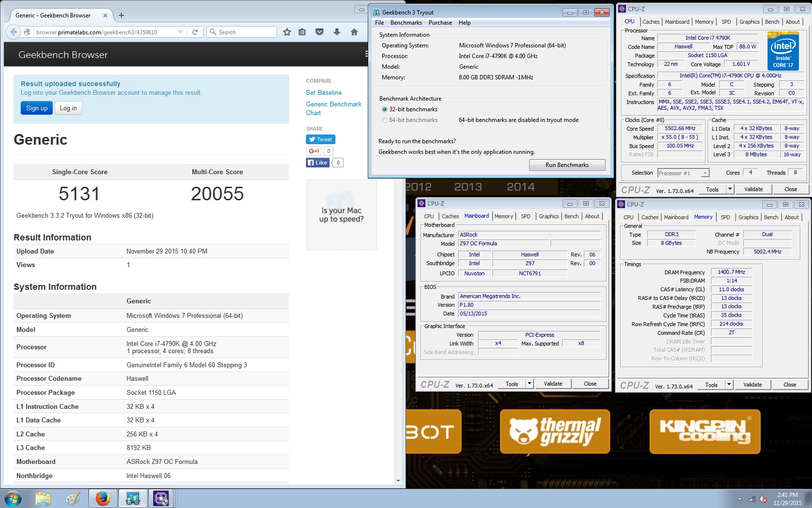812x508 pixels.
Task: Open the Bench tab in Memory CPU-Z window
Action: pos(771,217)
